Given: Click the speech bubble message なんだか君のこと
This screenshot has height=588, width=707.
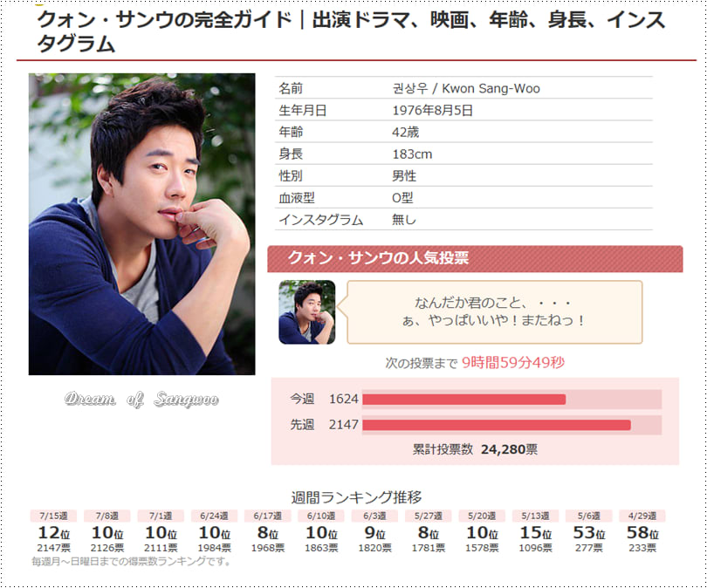Looking at the screenshot, I should [494, 311].
